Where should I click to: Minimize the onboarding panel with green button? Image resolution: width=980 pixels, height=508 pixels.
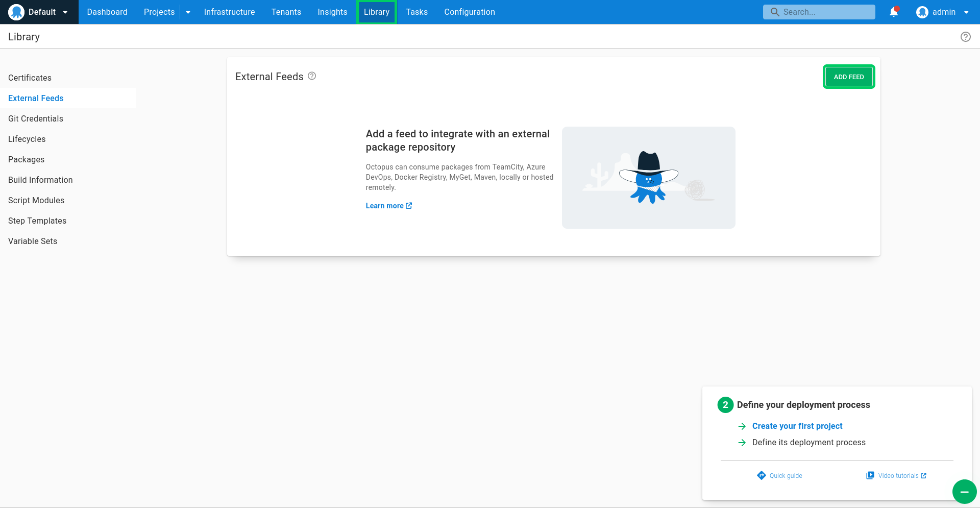964,492
